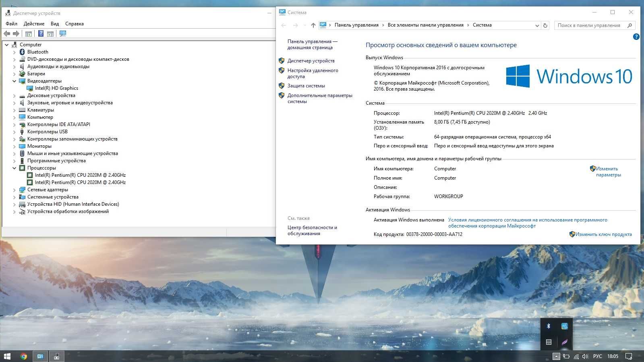Switch to Device Manager taskbar button
644x362 pixels.
[x=57, y=356]
